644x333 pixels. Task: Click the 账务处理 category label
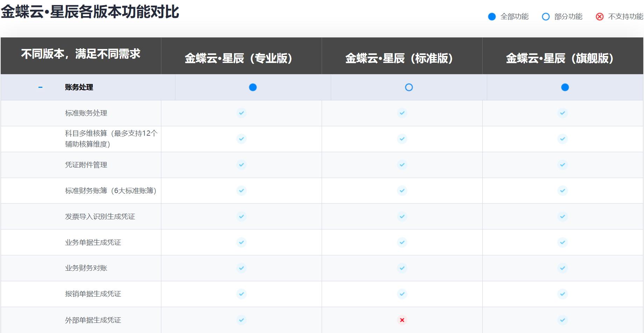79,87
